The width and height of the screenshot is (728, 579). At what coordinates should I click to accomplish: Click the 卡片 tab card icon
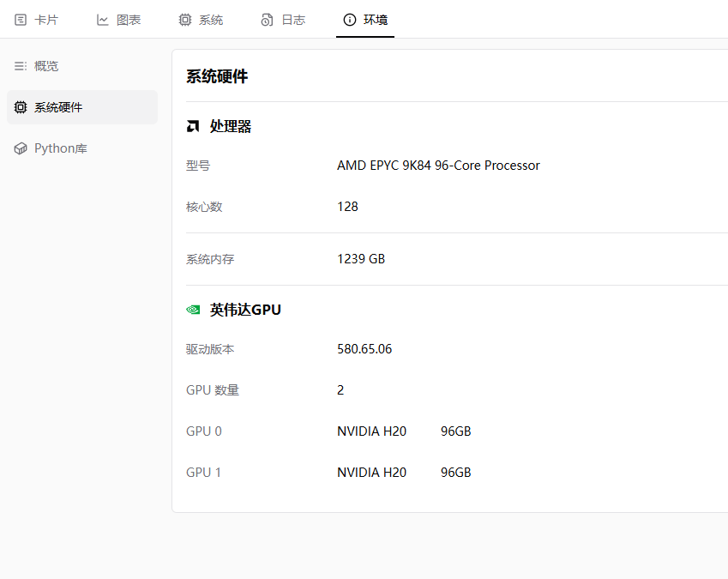(x=21, y=20)
